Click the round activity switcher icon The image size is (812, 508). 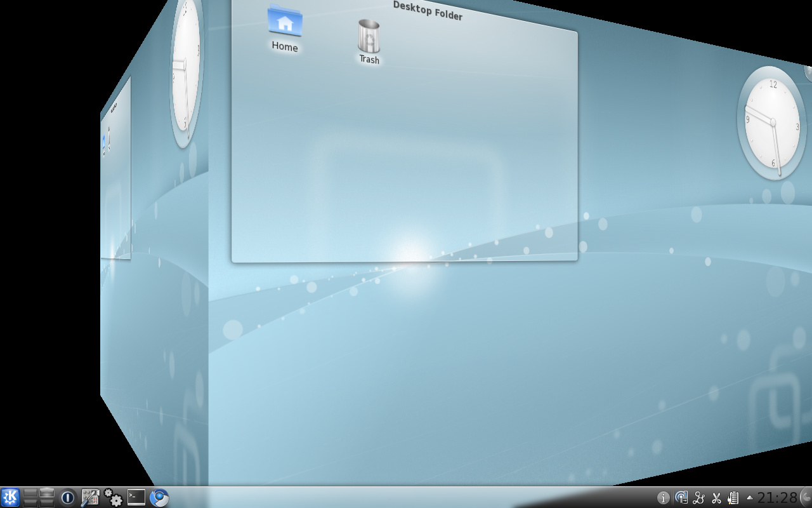pyautogui.click(x=67, y=497)
